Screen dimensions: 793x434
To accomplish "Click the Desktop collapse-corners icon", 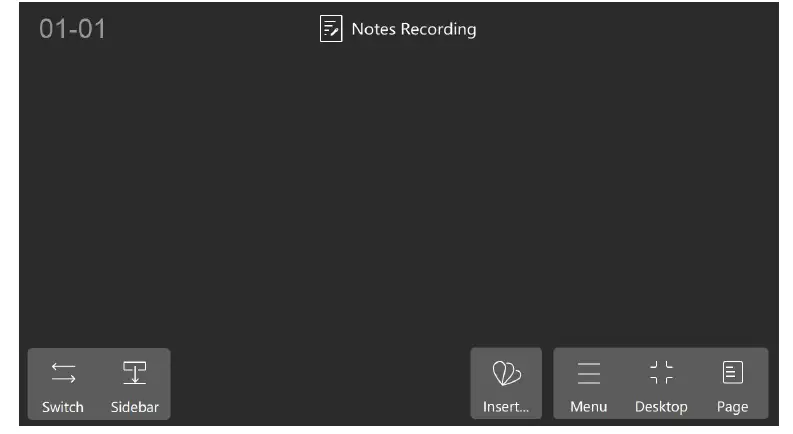I will (x=661, y=373).
